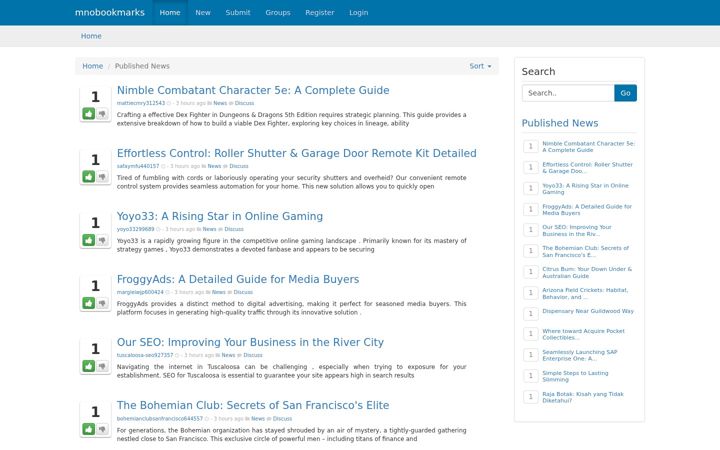Downvote The Bohemian Club story
The image size is (720, 450).
point(102,429)
